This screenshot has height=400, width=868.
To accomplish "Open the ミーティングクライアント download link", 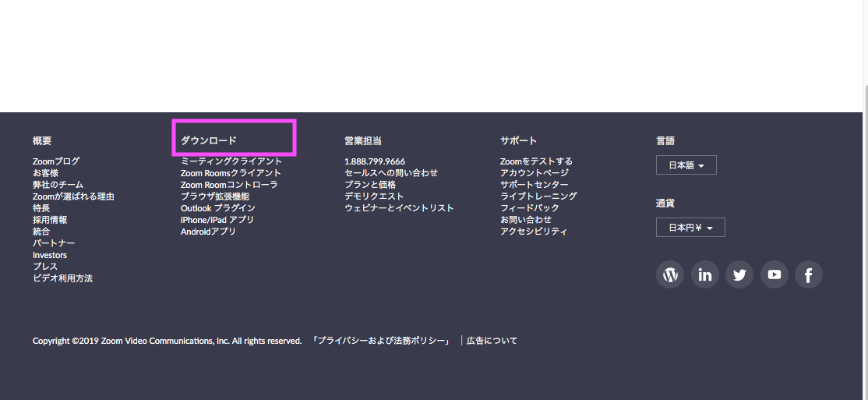I will click(231, 161).
